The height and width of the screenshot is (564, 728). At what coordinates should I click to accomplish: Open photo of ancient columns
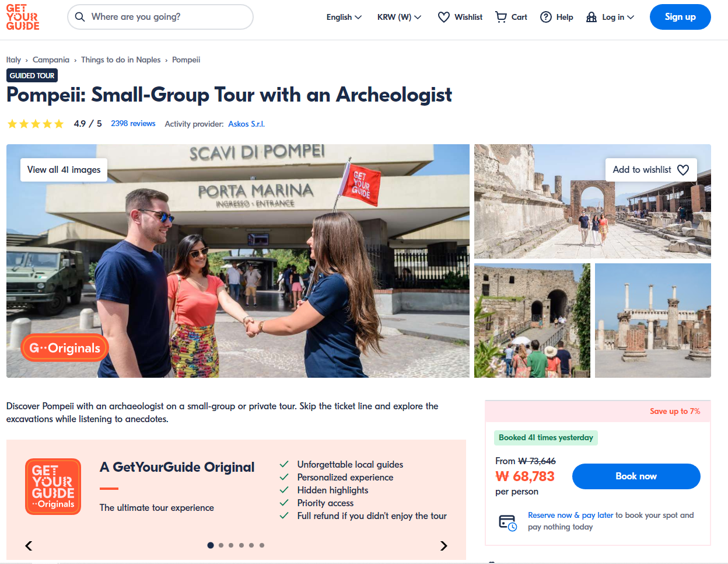tap(653, 321)
